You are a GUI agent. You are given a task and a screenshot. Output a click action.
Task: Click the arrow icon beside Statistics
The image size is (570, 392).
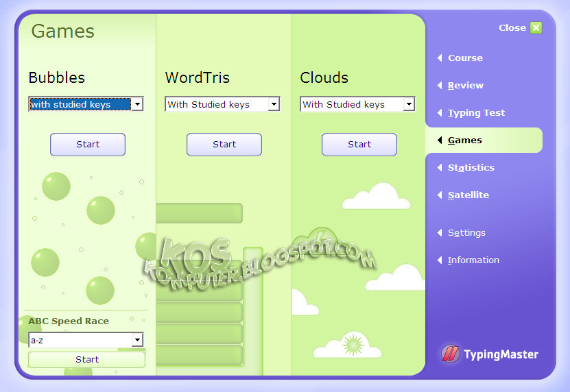[x=440, y=167]
